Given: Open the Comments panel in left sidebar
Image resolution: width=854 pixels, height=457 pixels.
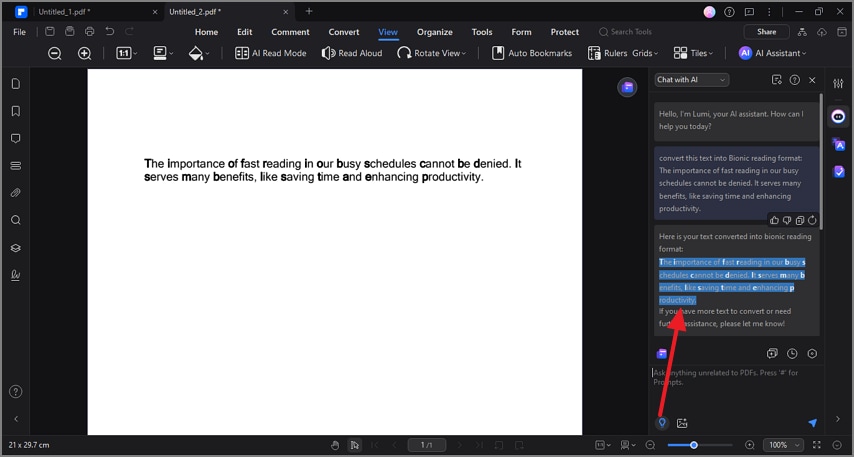Looking at the screenshot, I should coord(16,138).
